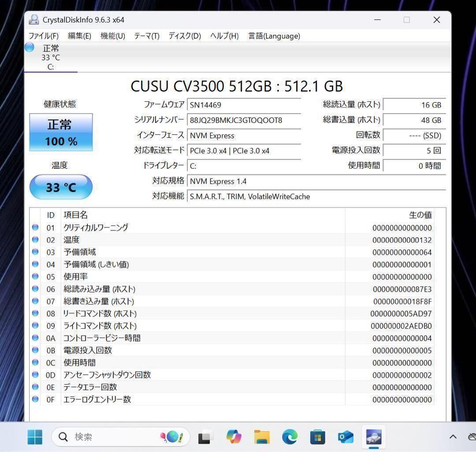Screen dimensions: 476x452
Task: Click the 正常 100% health status badge
Action: click(60, 132)
